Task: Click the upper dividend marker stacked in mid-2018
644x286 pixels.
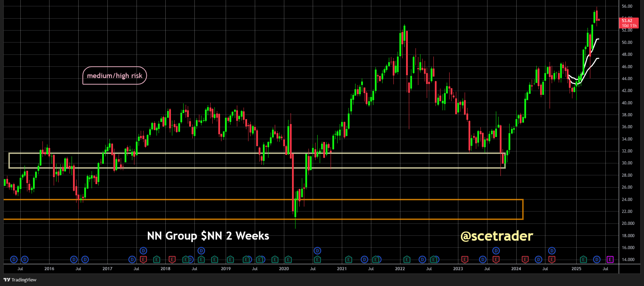Action: (201, 251)
